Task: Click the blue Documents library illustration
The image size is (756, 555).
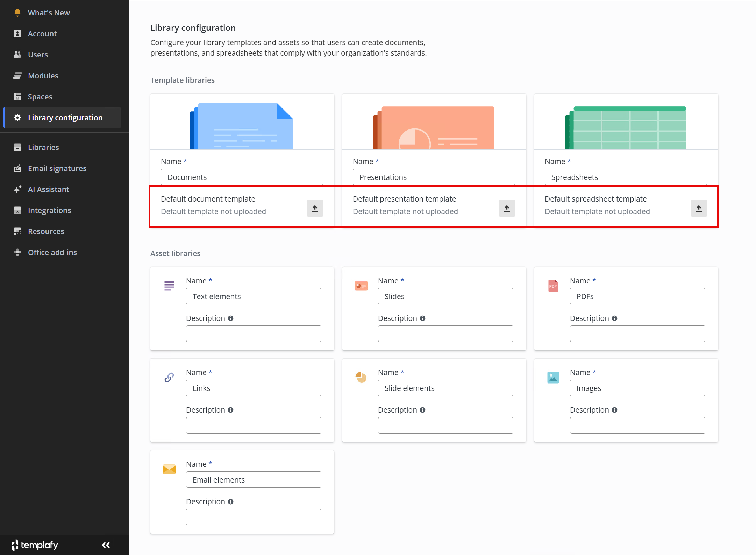Action: point(242,126)
